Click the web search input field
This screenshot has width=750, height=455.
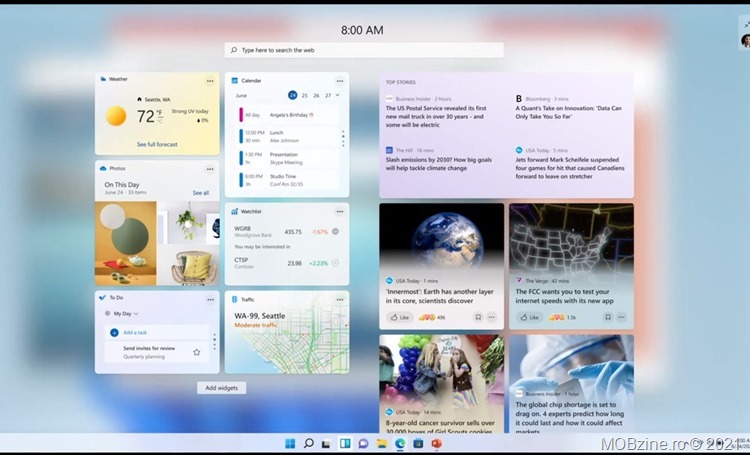pyautogui.click(x=364, y=49)
